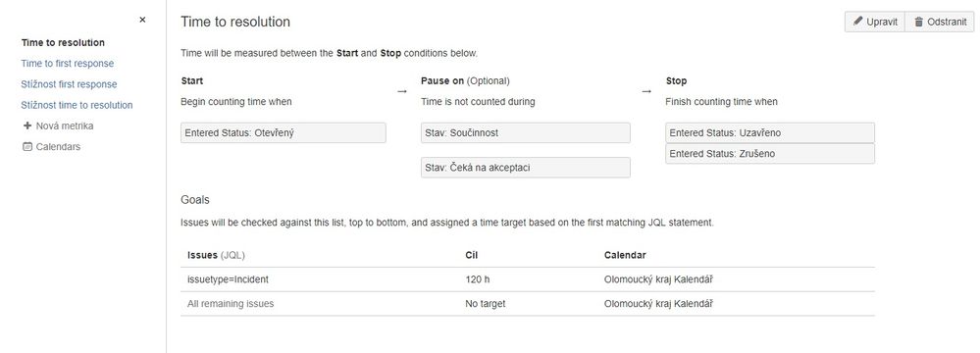Click the Upravit button
Image resolution: width=980 pixels, height=353 pixels.
pos(875,22)
